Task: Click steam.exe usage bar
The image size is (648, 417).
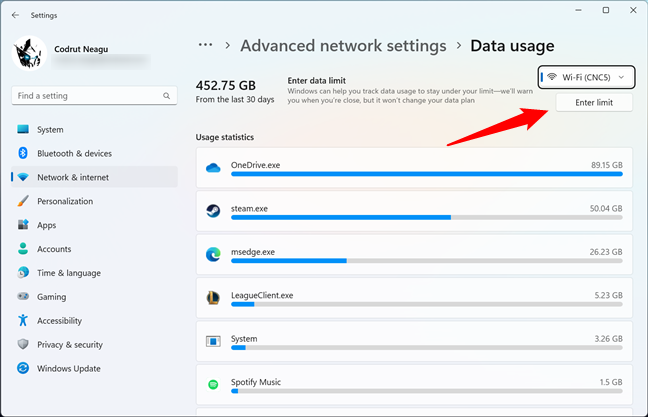Action: [x=426, y=217]
